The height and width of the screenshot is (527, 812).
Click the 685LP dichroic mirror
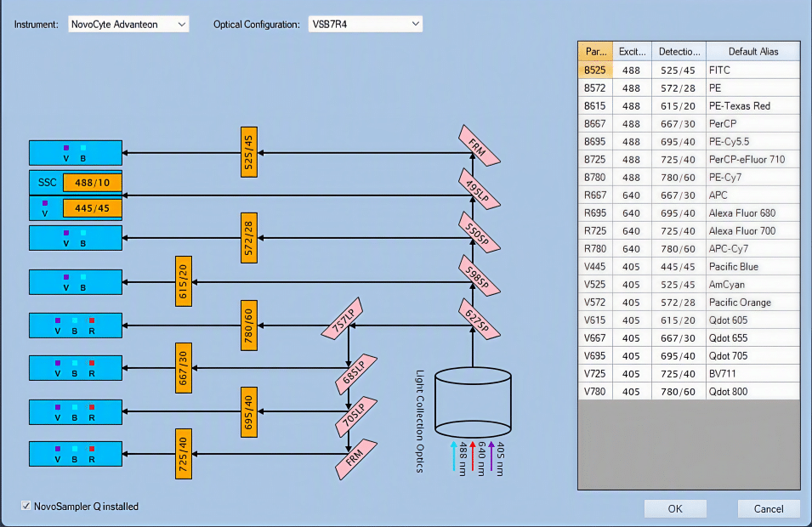(356, 374)
